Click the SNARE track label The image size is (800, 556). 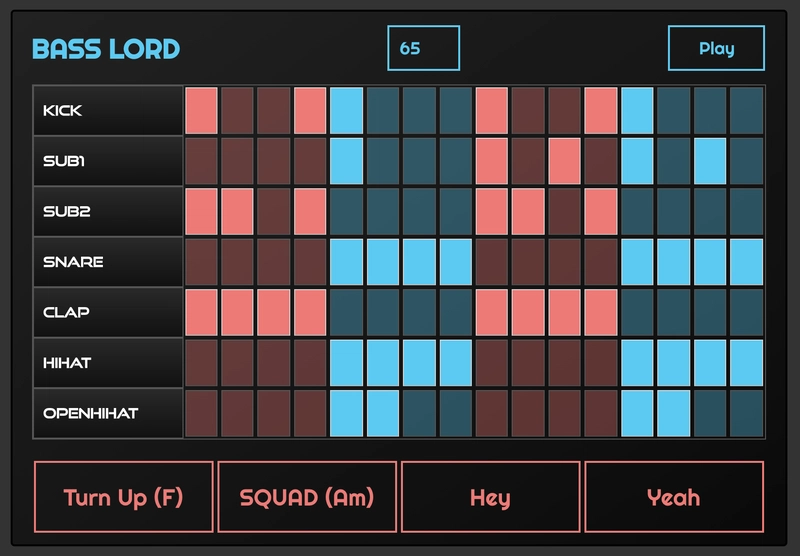click(108, 262)
